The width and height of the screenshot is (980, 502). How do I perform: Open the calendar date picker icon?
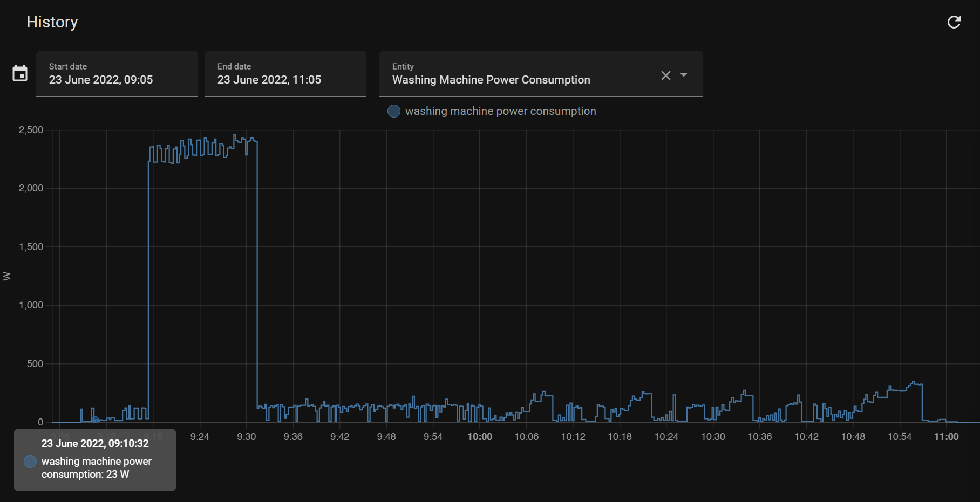(x=20, y=73)
